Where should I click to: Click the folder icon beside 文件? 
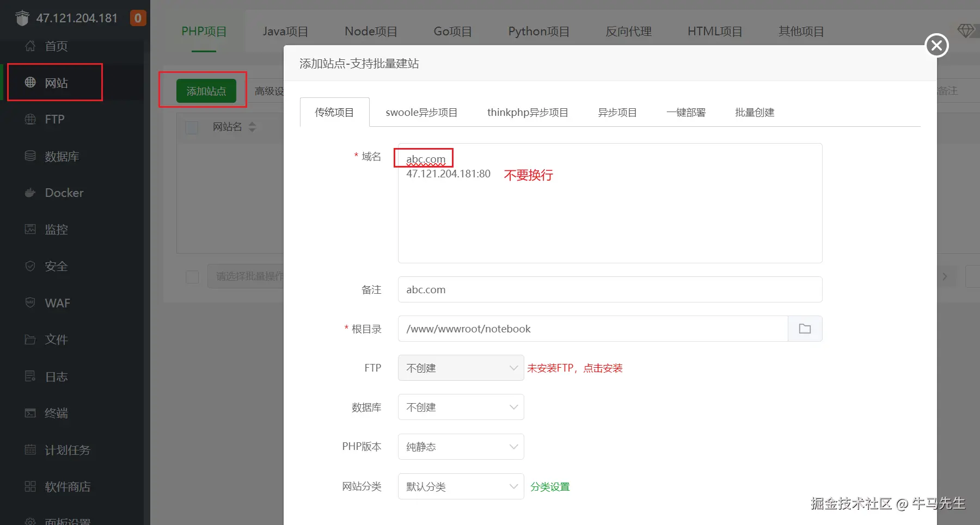tap(30, 339)
